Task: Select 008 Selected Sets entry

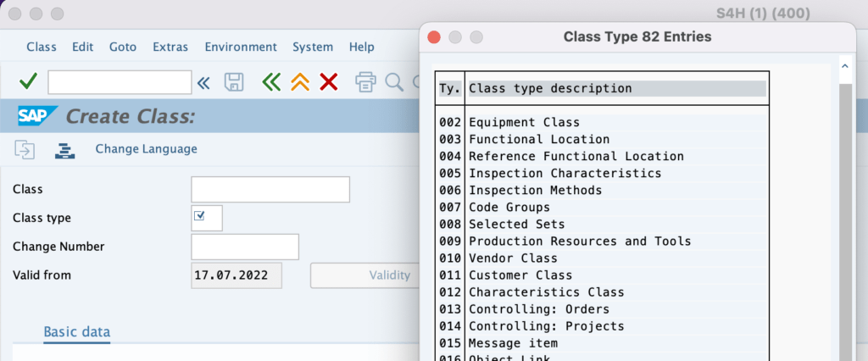Action: click(x=603, y=225)
